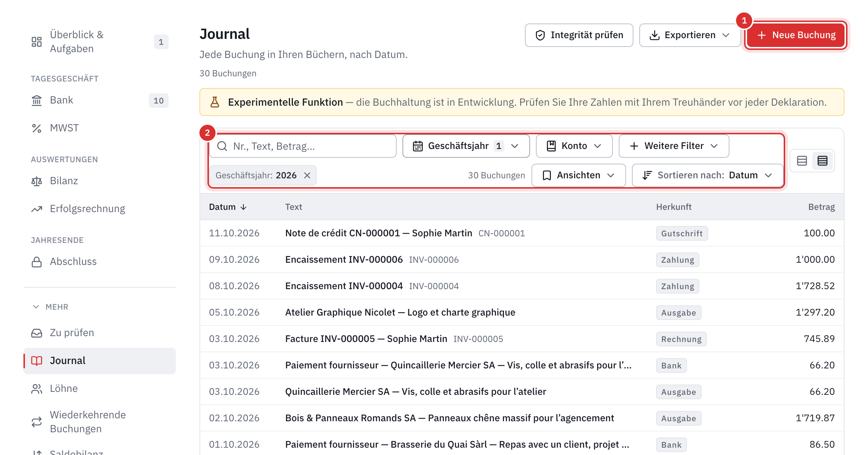Image resolution: width=868 pixels, height=455 pixels.
Task: Click the Gutschrift origin badge
Action: [682, 233]
